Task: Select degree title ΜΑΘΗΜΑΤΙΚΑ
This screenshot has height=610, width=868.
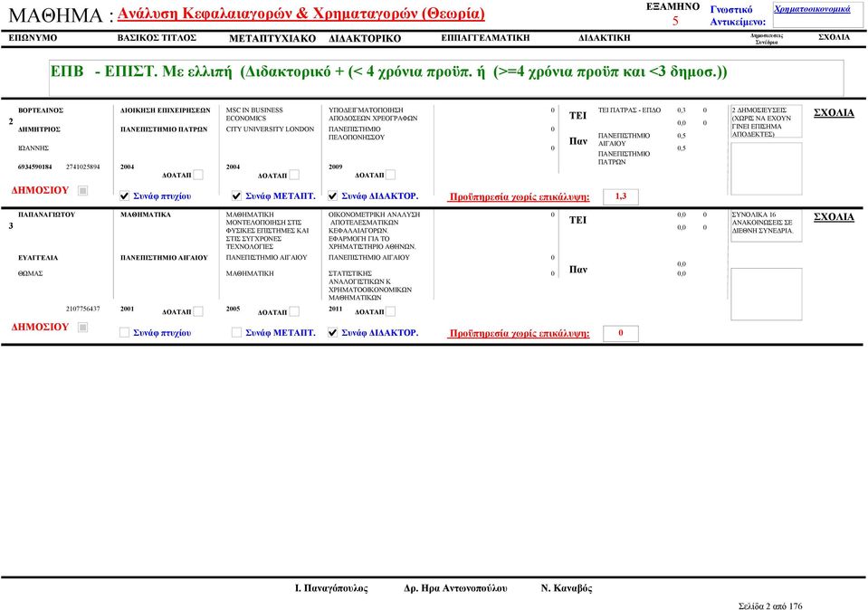Action: [146, 214]
